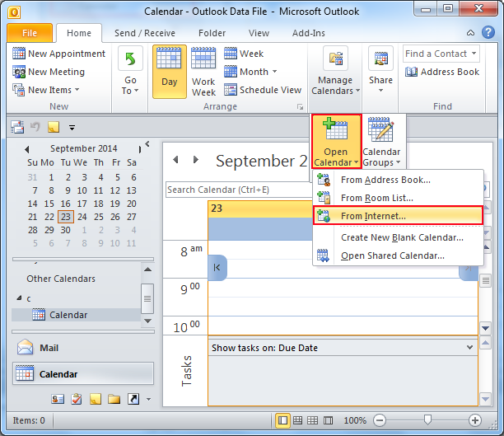Go forward one day in calendar

click(x=196, y=159)
